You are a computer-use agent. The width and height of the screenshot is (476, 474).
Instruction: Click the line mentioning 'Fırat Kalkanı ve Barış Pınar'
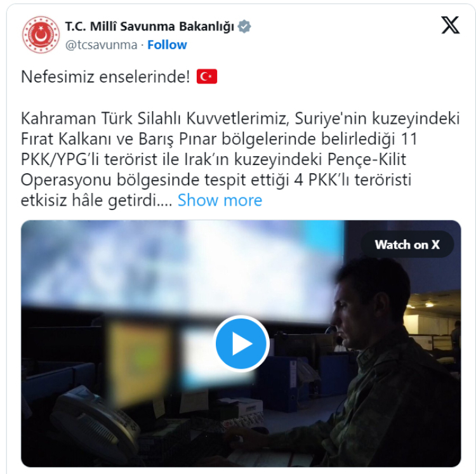point(219,139)
